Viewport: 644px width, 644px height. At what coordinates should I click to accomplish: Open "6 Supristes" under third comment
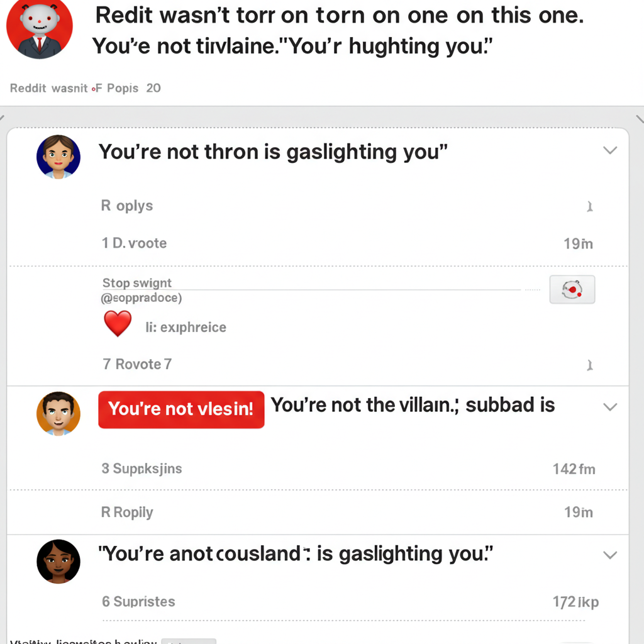pyautogui.click(x=138, y=602)
